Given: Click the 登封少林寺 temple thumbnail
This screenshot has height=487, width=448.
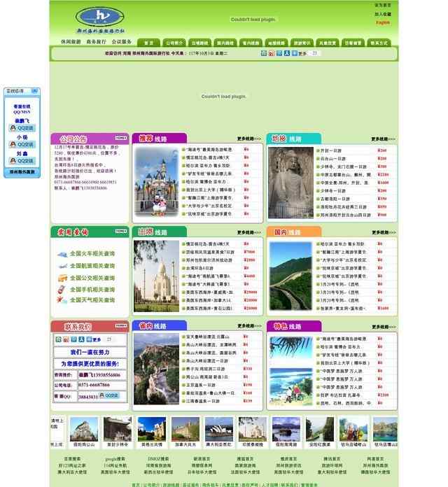Looking at the screenshot, I should click(118, 429).
